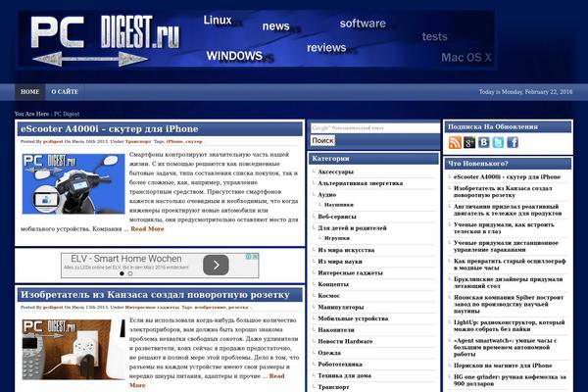588x392 pixels.
Task: Open the RSS feed subscription icon
Action: 455,142
